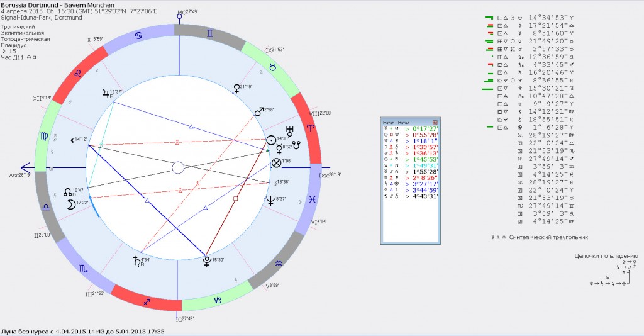This screenshot has width=644, height=336.
Task: Select aspect row with orb 0°17'27'
Action: click(x=410, y=128)
